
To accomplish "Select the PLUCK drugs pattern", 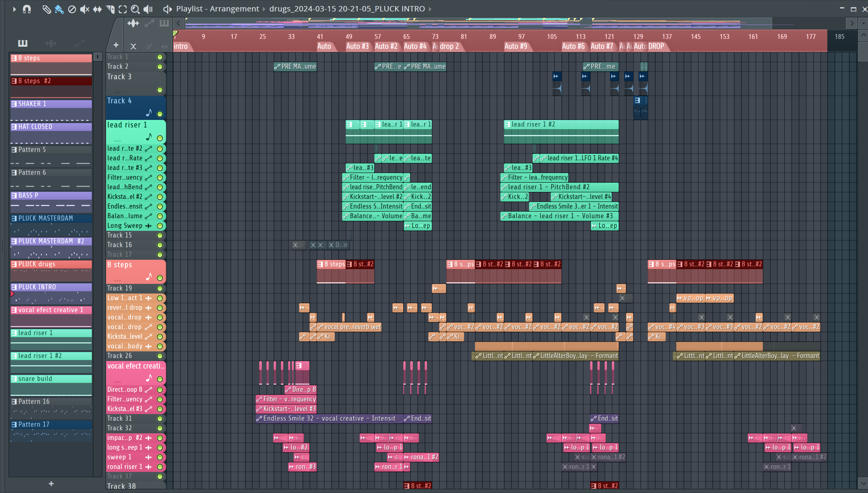I will 51,271.
